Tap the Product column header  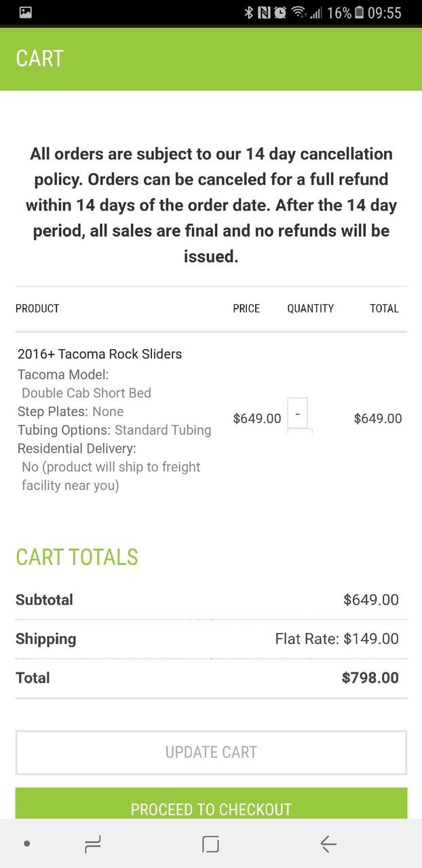coord(37,308)
